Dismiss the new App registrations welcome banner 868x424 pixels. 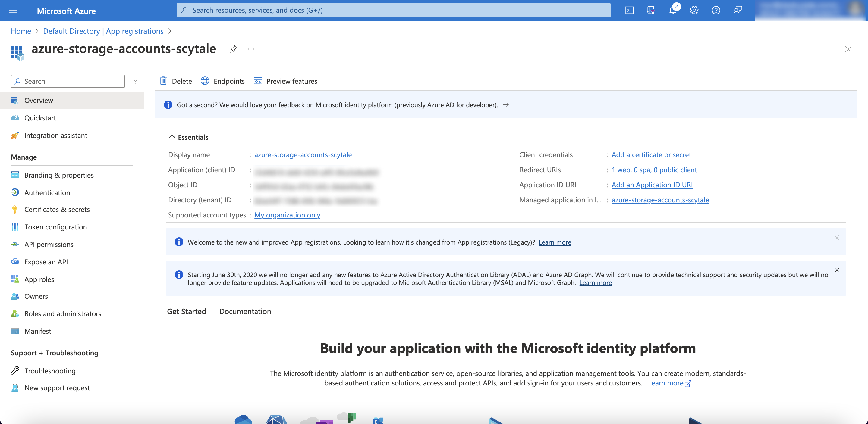click(837, 238)
